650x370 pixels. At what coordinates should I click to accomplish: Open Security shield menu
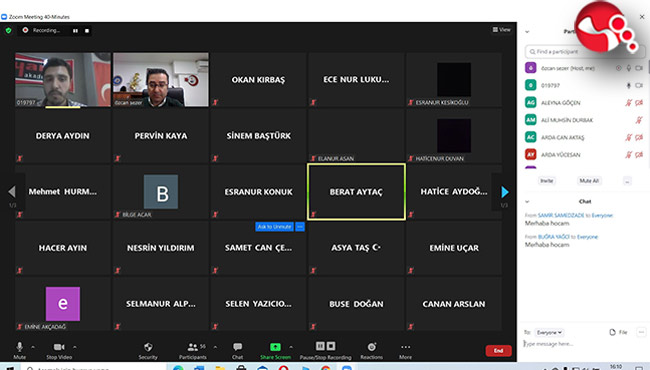(148, 350)
